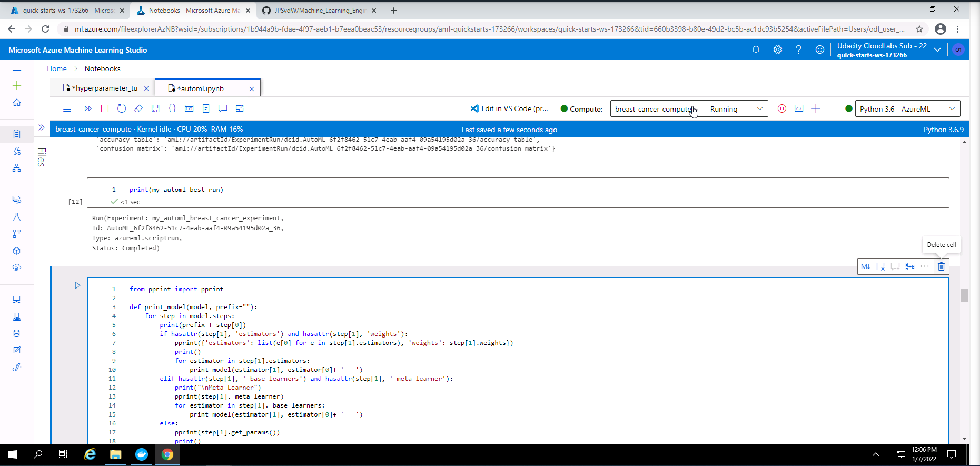Click the split cell icon in cell toolbar
Screen dimensions: 980x466
pos(910,266)
